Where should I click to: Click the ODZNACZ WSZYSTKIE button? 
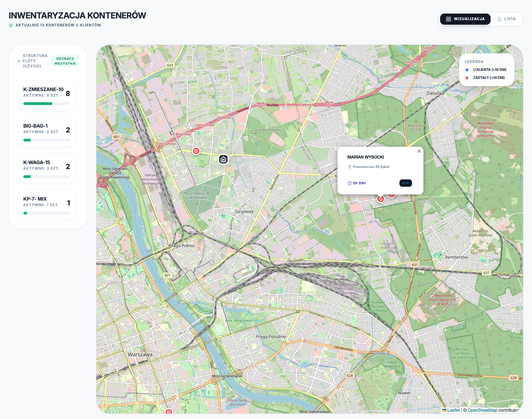click(x=65, y=61)
